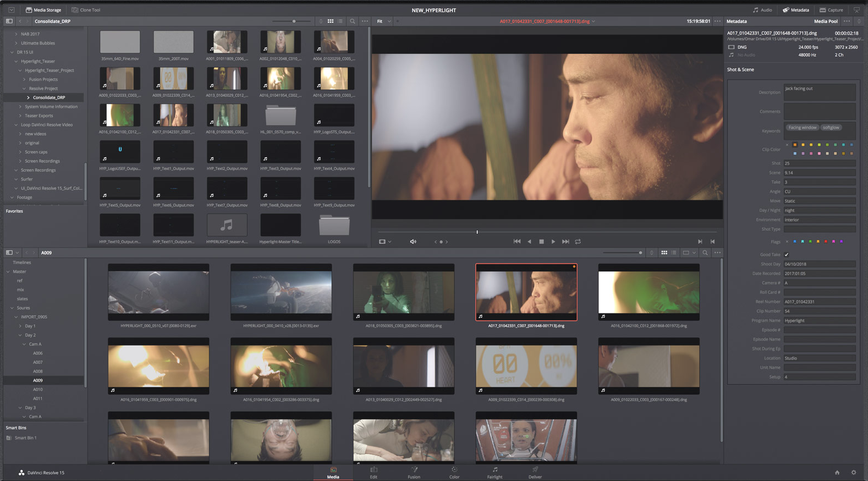The height and width of the screenshot is (481, 868).
Task: Switch to the Fusion page
Action: [414, 473]
